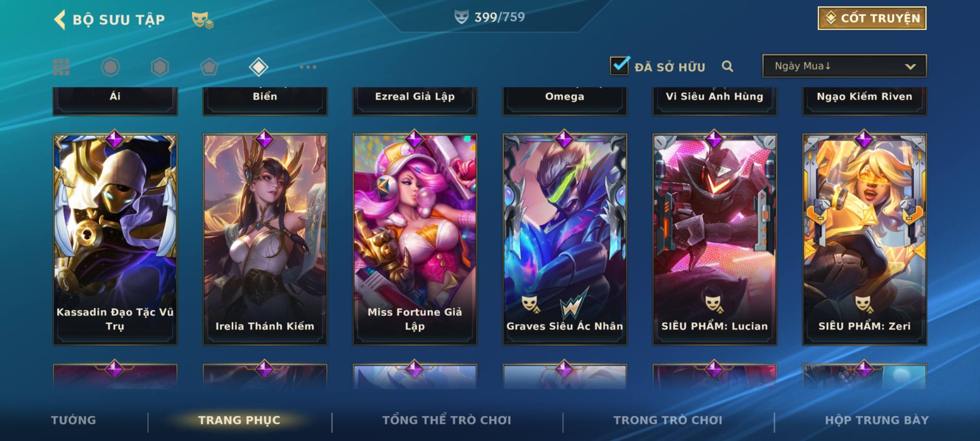Click the Cốt Truyện button
Image resolution: width=980 pixels, height=441 pixels.
(872, 18)
